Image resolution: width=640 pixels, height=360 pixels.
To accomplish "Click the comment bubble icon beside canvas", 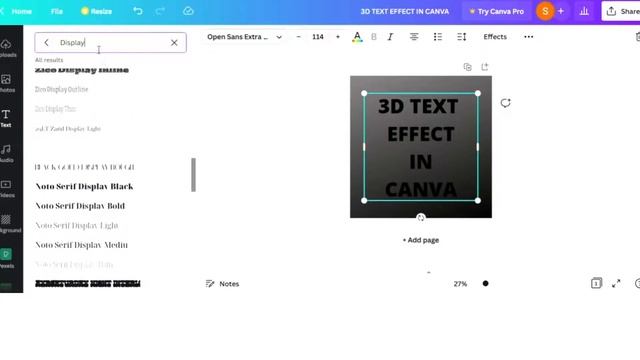I will pos(505,103).
